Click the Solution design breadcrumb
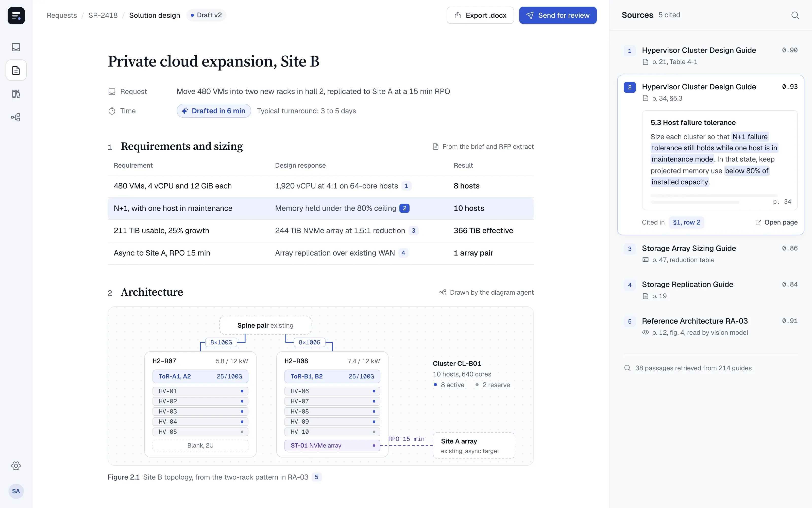 click(155, 15)
